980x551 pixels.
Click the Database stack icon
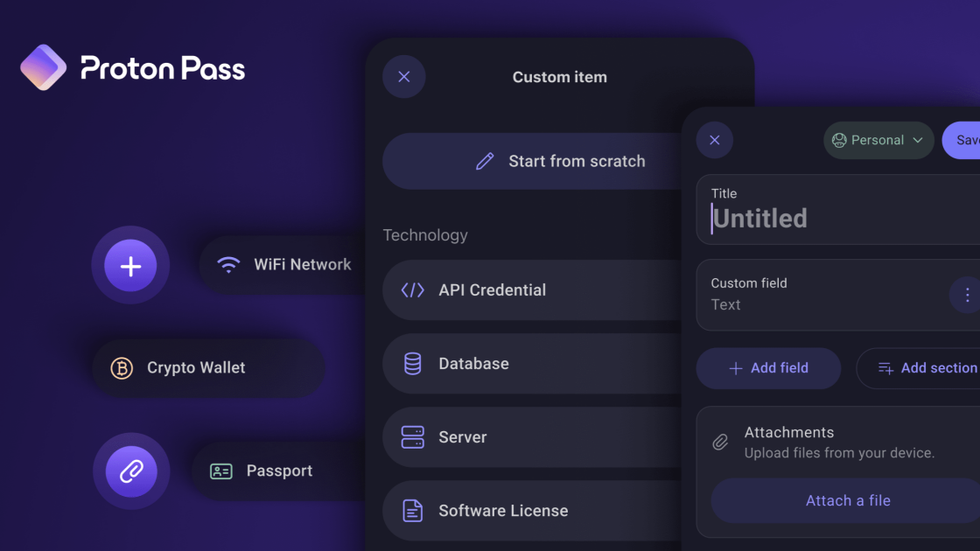[x=412, y=364]
